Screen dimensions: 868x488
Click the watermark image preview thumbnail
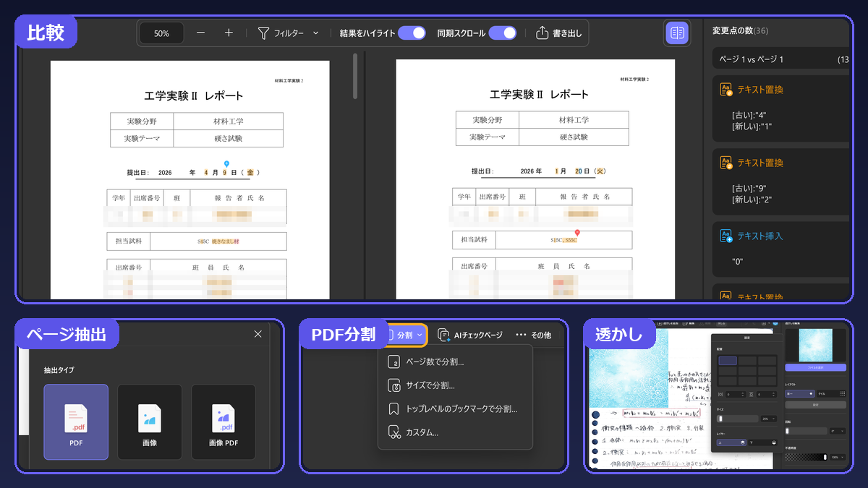815,345
